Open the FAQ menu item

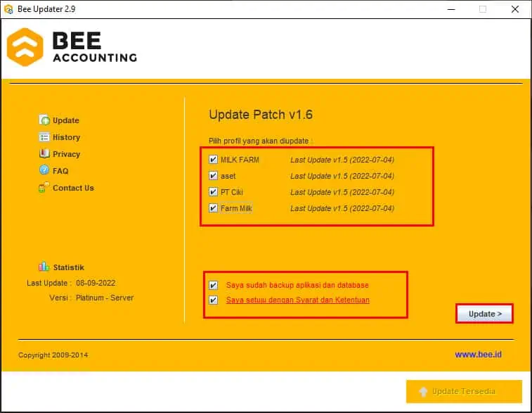(60, 171)
